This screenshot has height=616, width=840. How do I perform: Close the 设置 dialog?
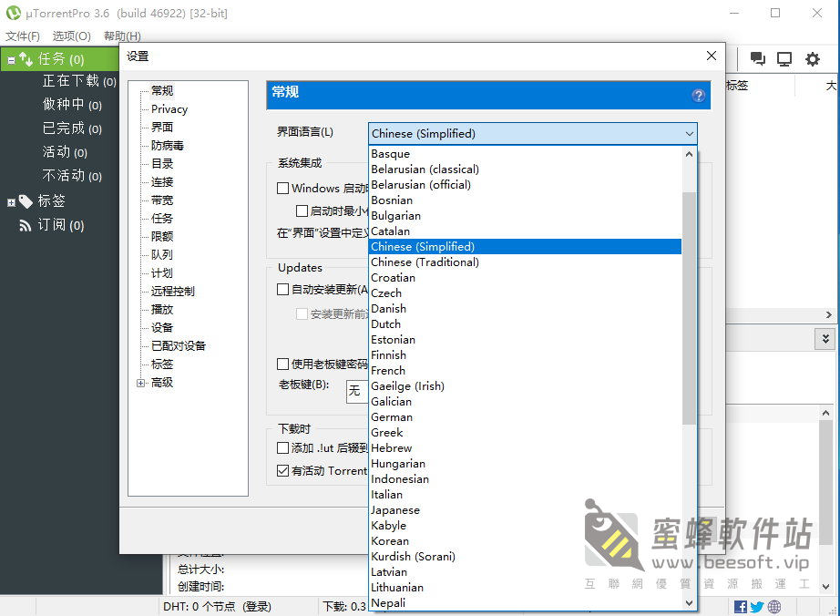712,56
